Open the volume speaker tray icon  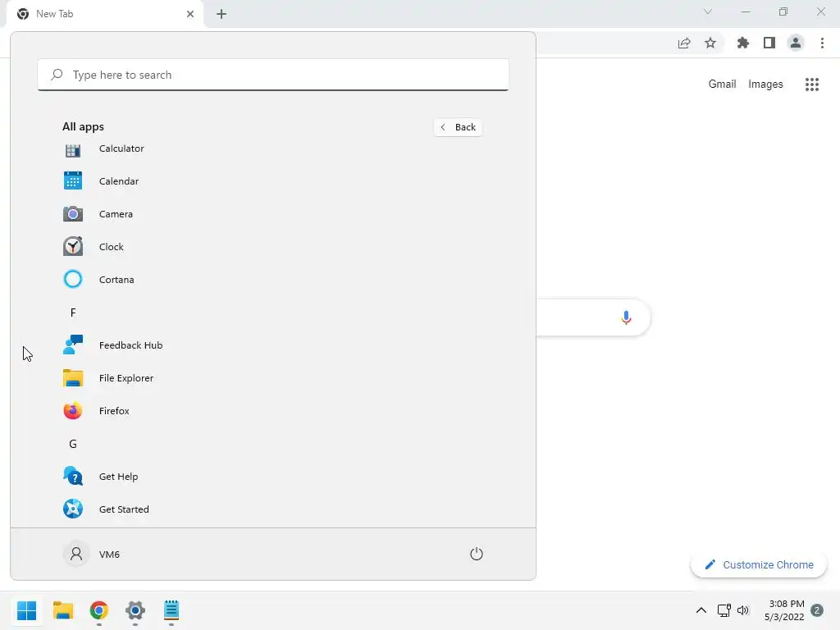(743, 610)
